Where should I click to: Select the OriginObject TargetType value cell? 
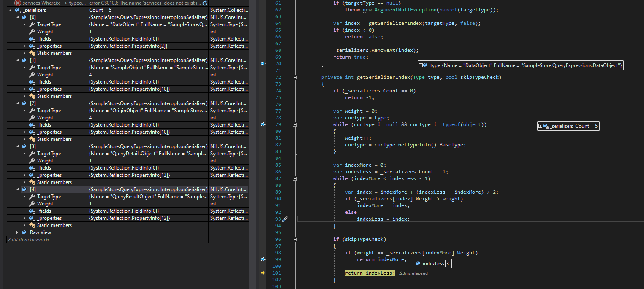click(148, 111)
